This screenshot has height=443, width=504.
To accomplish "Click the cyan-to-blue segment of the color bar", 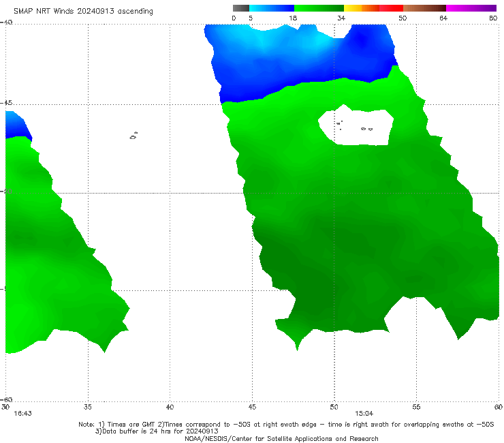I will click(x=272, y=8).
